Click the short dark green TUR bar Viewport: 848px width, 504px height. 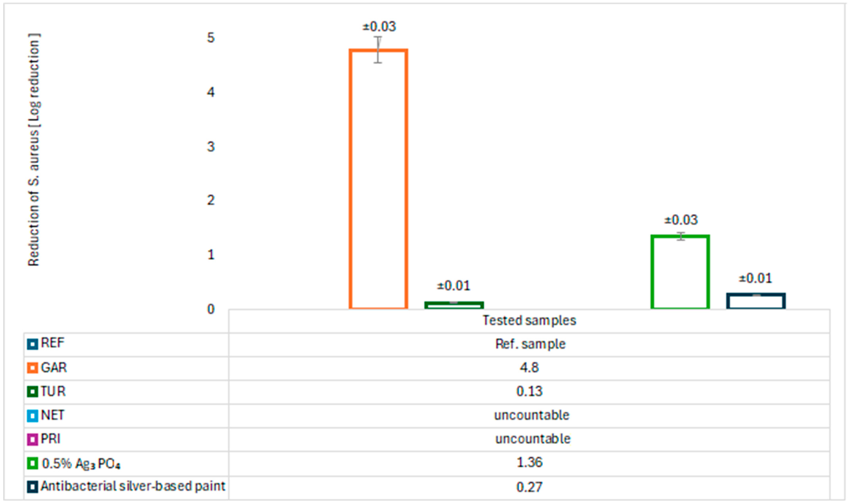point(454,305)
